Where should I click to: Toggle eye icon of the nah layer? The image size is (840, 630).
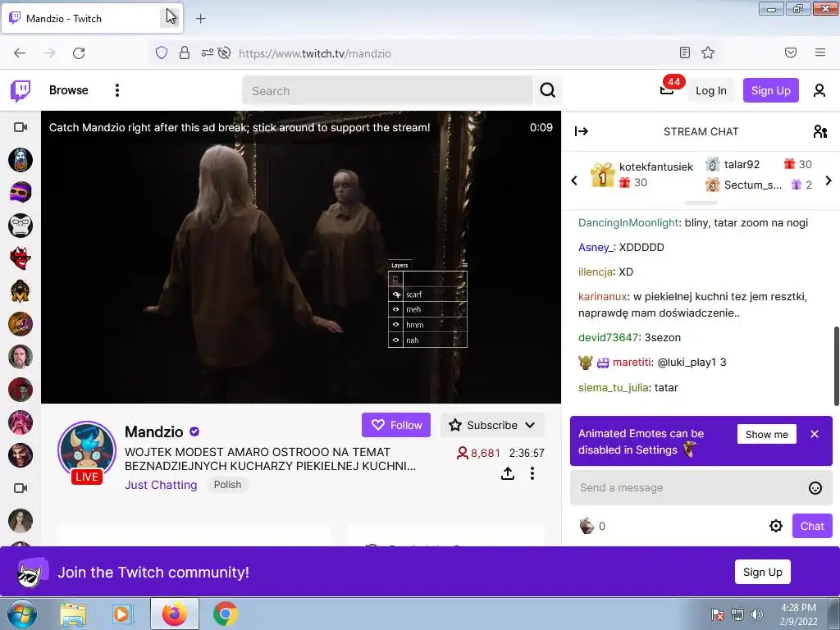click(396, 340)
